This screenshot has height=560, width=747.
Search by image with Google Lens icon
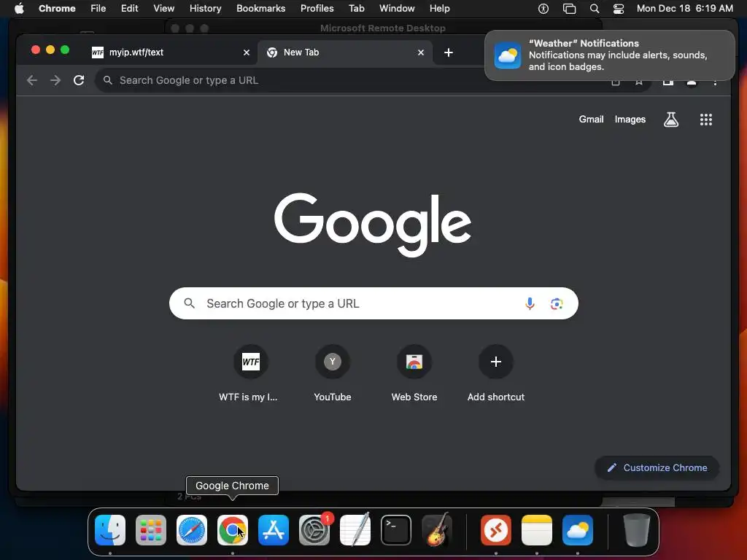tap(557, 303)
